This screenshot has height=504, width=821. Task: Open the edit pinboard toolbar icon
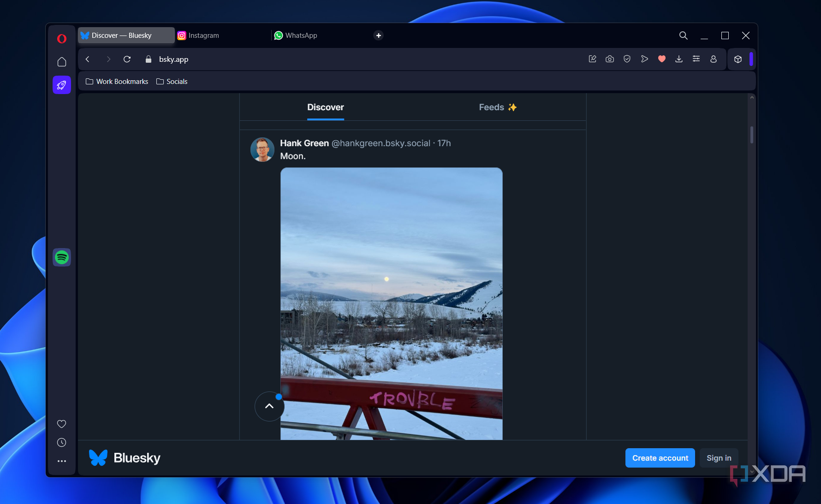(x=593, y=59)
